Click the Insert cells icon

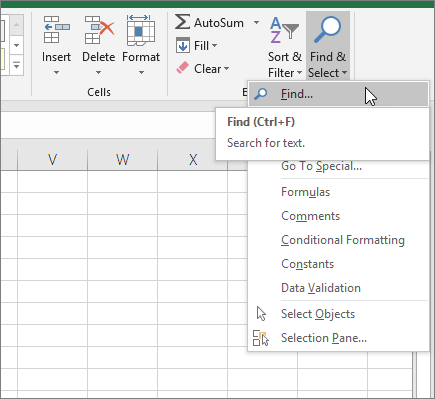pyautogui.click(x=56, y=29)
